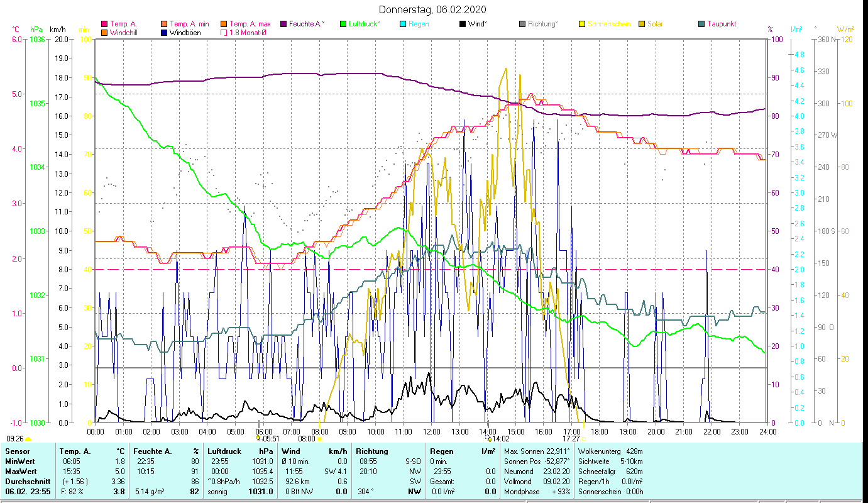Click the black Wind* legend square
The height and width of the screenshot is (503, 868).
point(463,24)
